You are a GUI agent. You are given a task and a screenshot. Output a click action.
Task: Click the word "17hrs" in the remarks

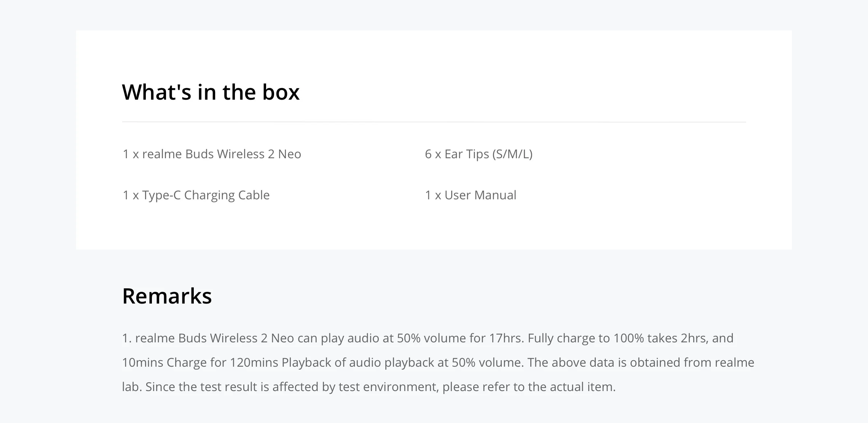506,338
